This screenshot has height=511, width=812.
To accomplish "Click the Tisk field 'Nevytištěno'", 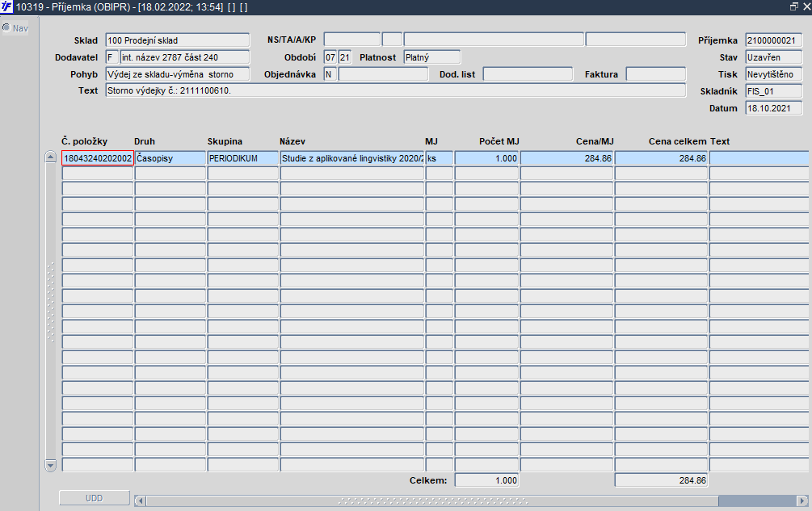I will (x=774, y=74).
